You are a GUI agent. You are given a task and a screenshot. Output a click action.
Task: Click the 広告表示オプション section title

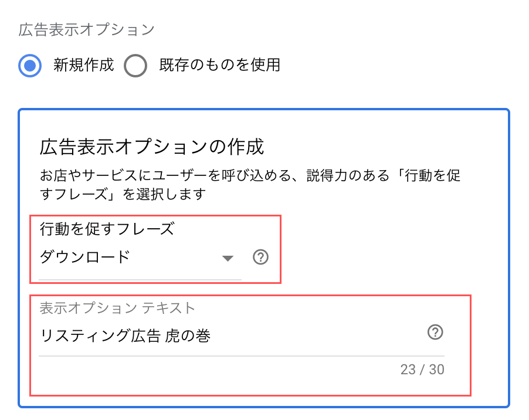click(x=86, y=29)
